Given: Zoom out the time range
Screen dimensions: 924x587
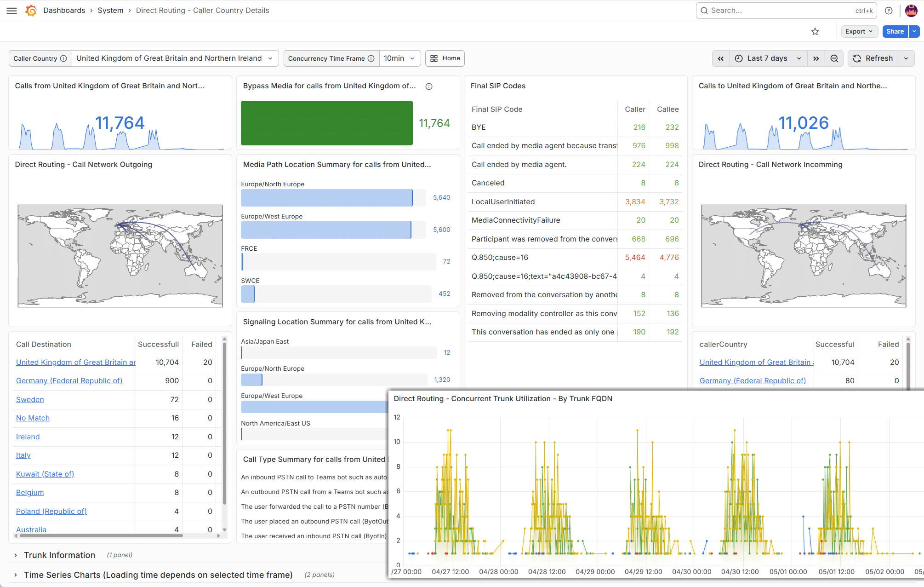Looking at the screenshot, I should tap(834, 58).
